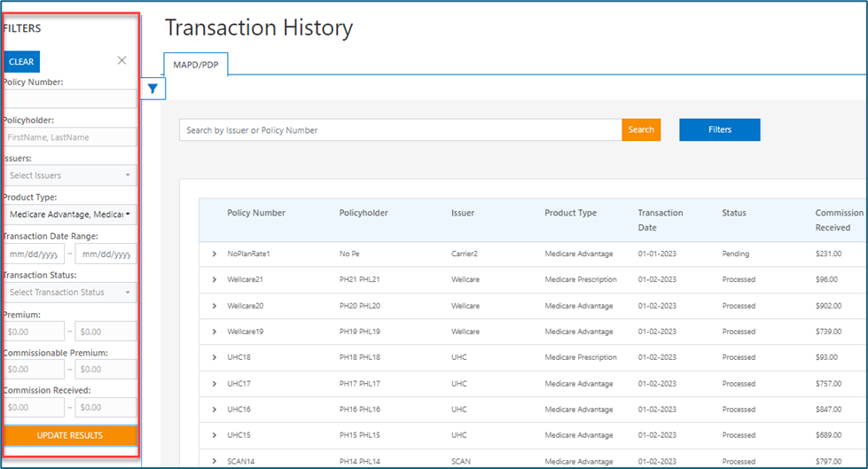
Task: Open the Transaction Status dropdown
Action: [69, 293]
